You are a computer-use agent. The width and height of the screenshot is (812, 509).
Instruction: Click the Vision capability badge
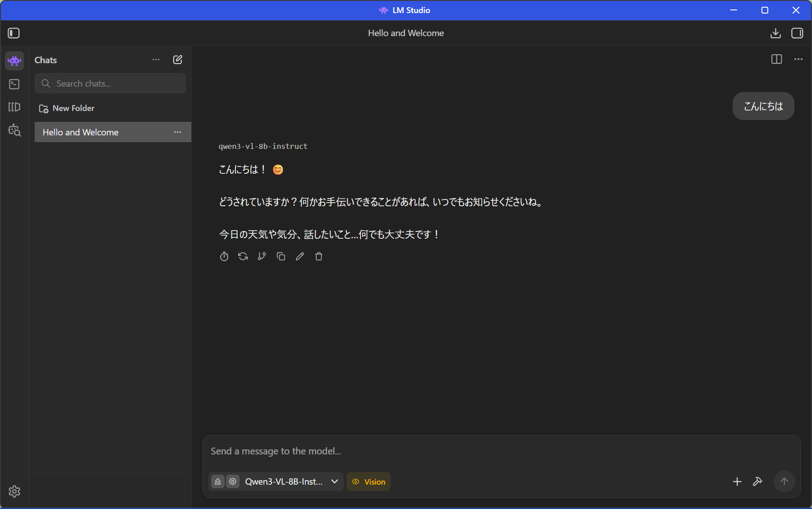[369, 481]
